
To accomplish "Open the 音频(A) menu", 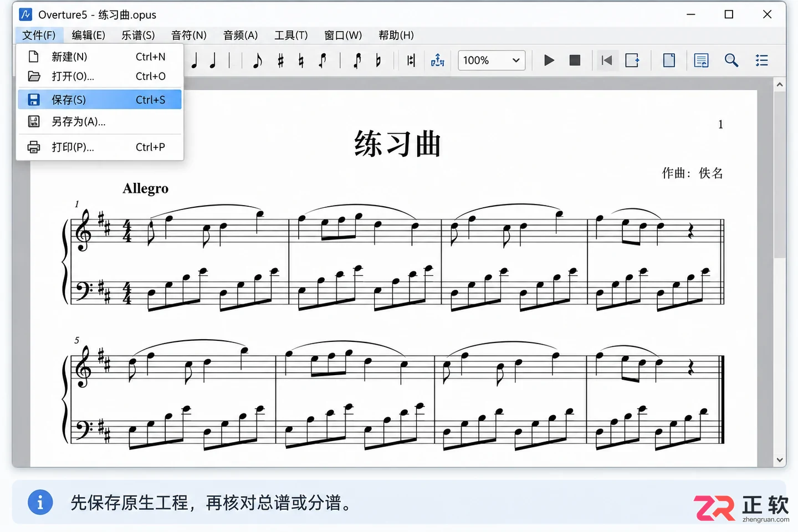I will (241, 35).
